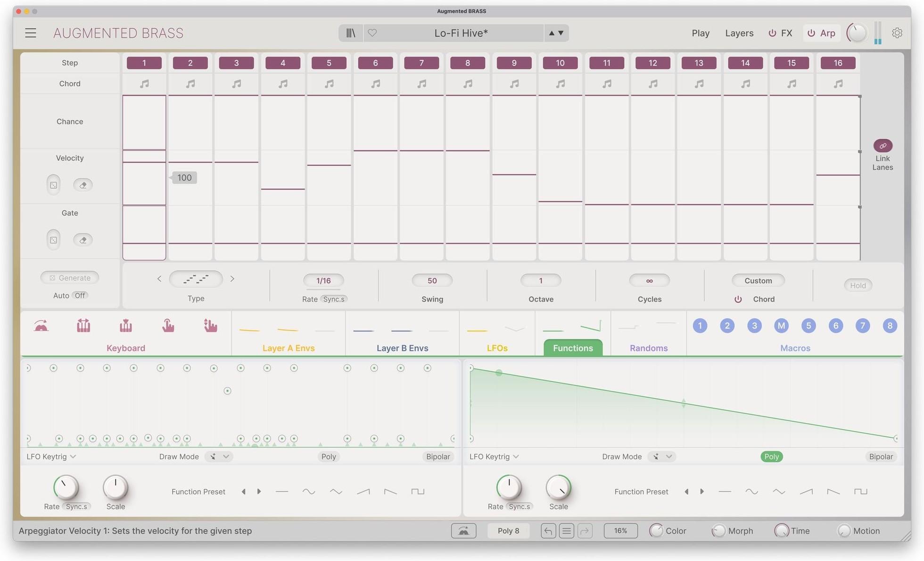
Task: Select the pitch bend keyboard icon
Action: point(41,326)
